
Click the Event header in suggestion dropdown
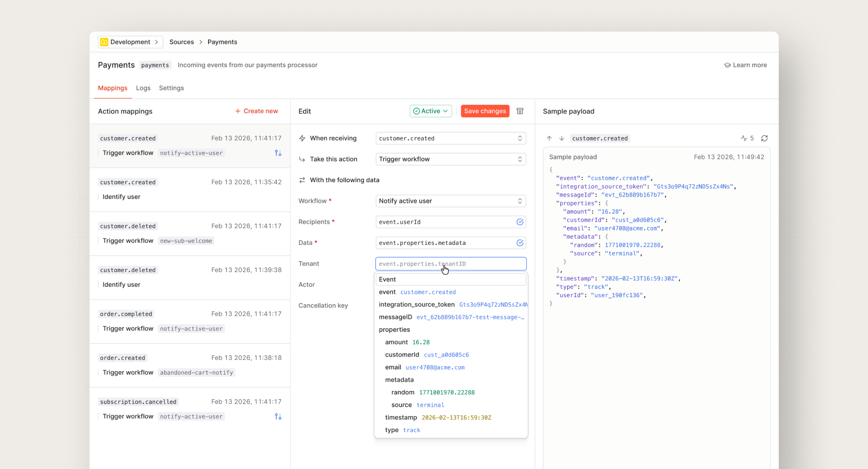pos(451,279)
